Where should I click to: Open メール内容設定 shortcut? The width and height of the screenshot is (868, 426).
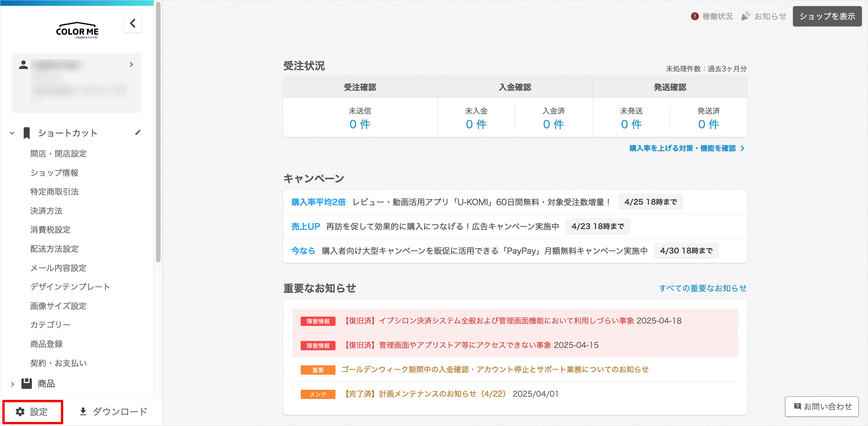[58, 268]
